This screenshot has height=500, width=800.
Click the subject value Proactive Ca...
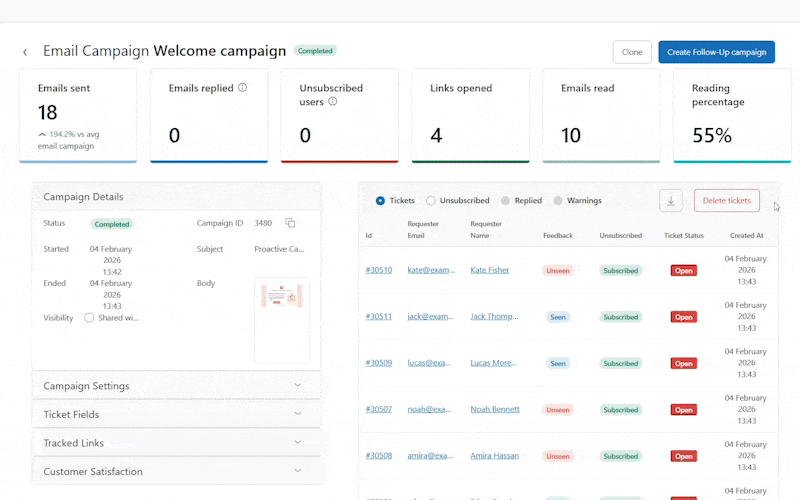(x=279, y=249)
